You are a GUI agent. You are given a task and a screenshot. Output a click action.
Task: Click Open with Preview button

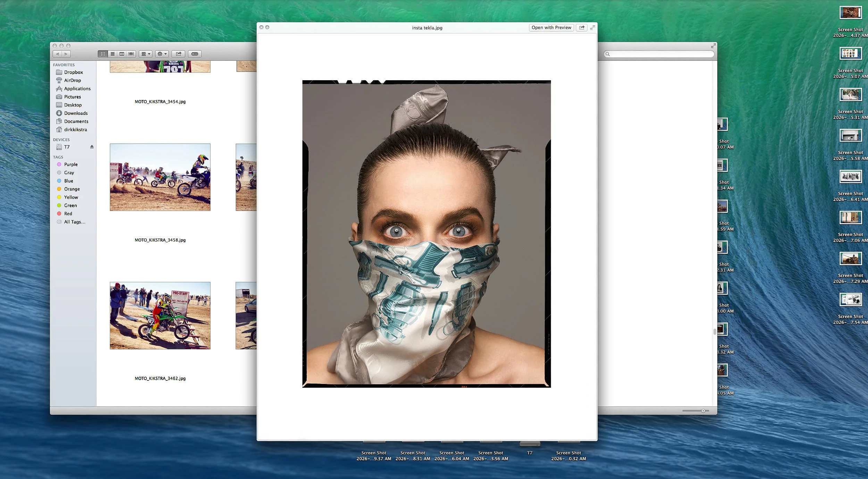coord(551,28)
